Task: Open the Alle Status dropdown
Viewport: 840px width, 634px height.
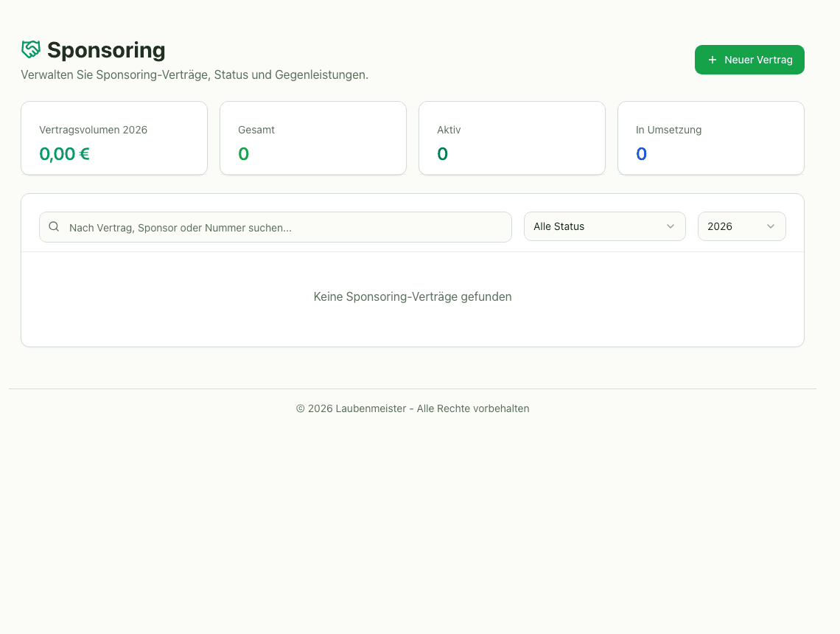Action: tap(605, 226)
